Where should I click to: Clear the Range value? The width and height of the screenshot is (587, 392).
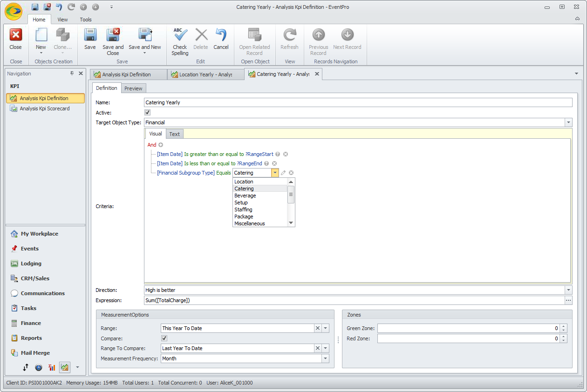click(318, 328)
